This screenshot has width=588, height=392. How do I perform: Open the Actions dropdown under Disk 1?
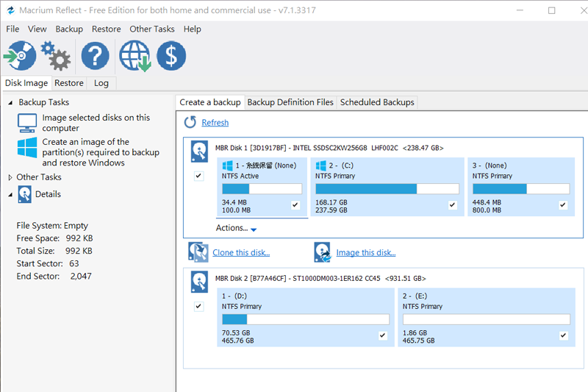(236, 229)
